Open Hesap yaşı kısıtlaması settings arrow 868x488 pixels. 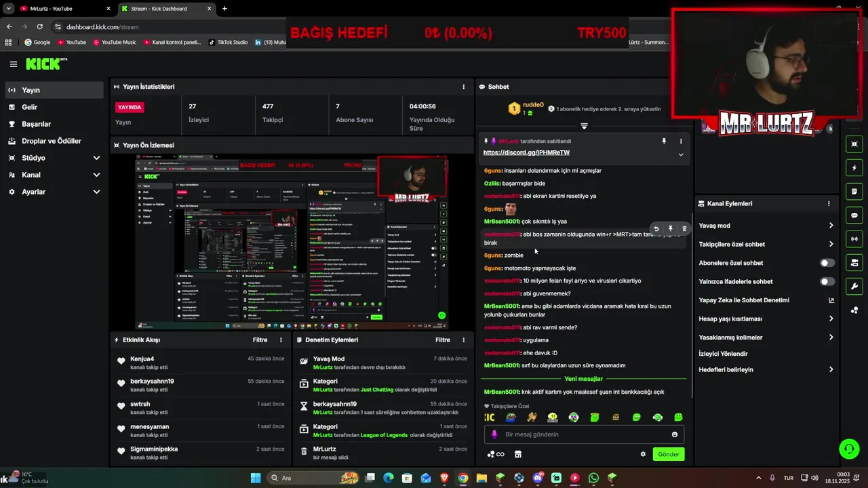coord(831,319)
